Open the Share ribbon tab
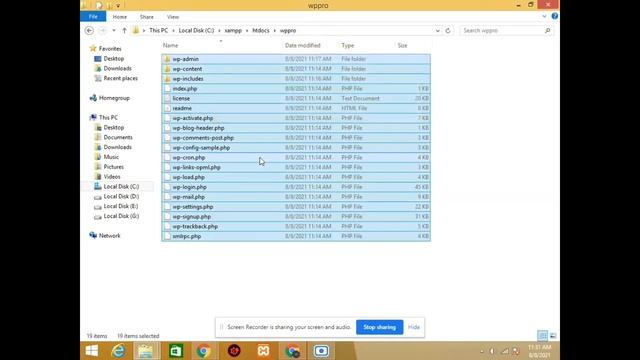Screen dimensions: 640x360 (x=147, y=17)
